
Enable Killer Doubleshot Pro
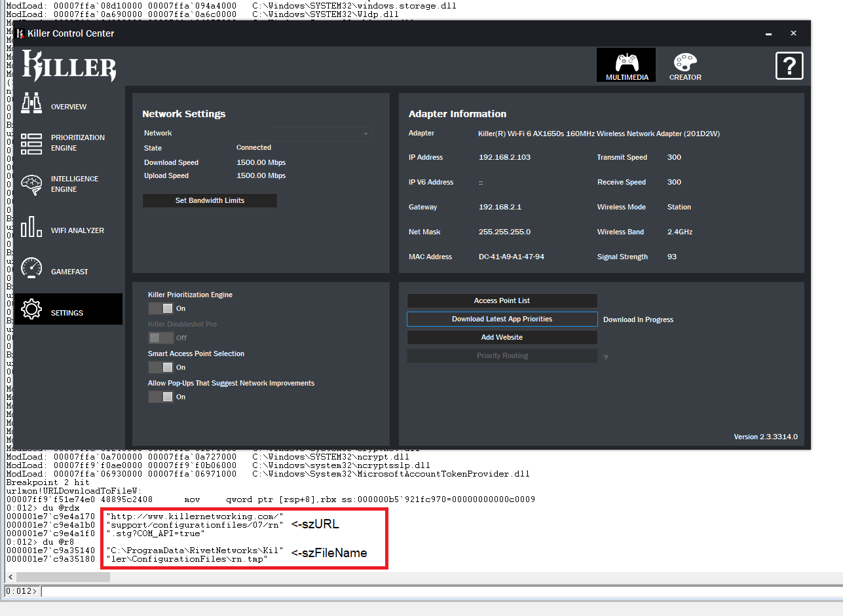160,338
